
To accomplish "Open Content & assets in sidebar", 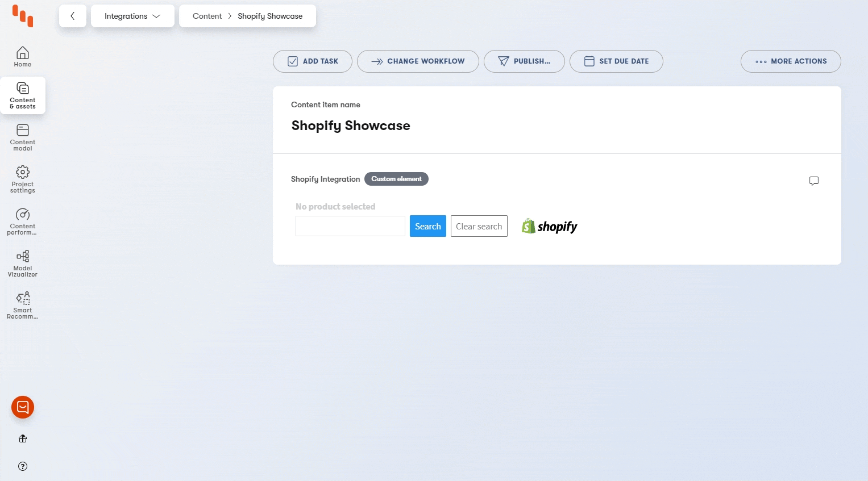I will [23, 95].
